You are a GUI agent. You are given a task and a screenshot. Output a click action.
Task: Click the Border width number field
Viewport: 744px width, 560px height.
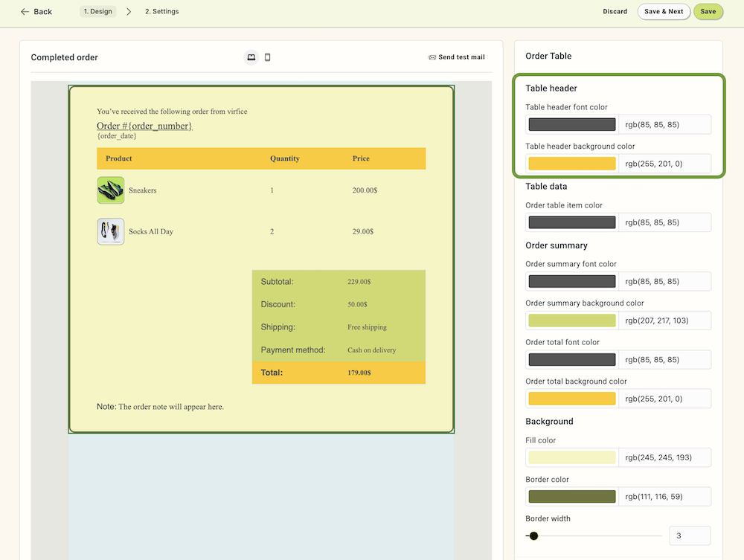690,535
